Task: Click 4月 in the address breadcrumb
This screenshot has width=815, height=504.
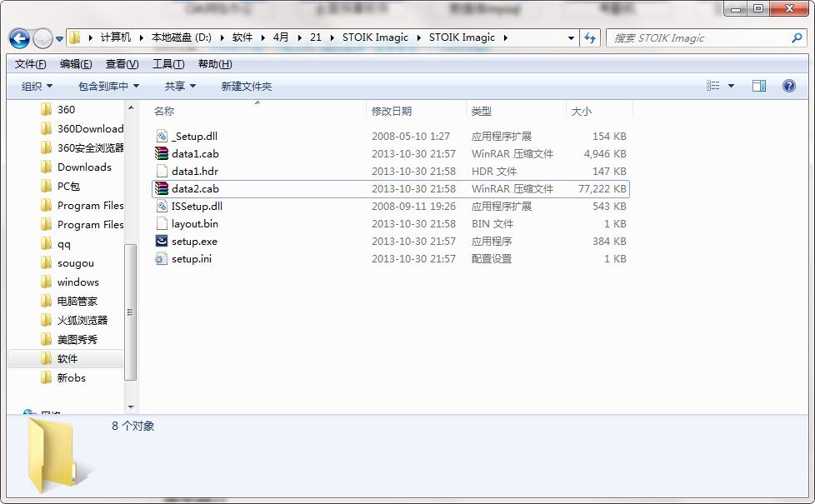Action: pos(281,37)
